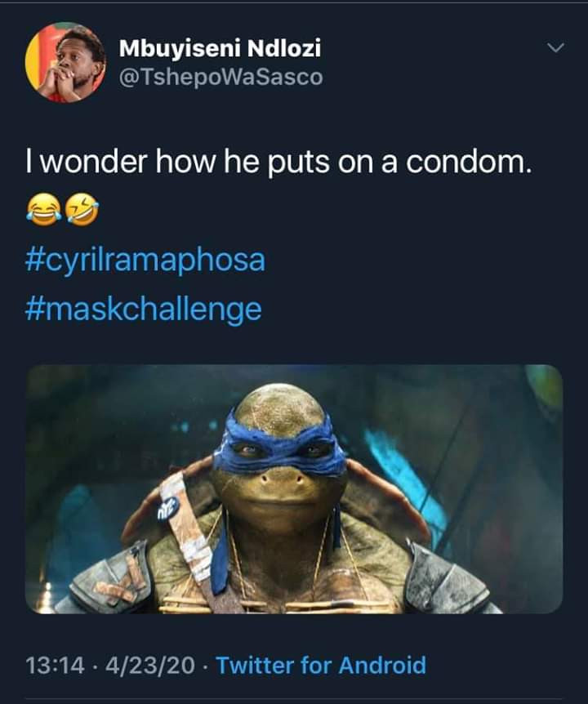Open the #maskchallenge hashtag
This screenshot has width=588, height=704.
point(144,310)
